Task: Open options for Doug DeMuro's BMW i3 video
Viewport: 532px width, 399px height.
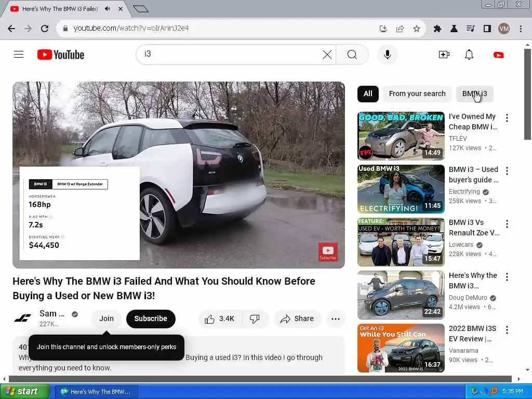Action: (507, 277)
